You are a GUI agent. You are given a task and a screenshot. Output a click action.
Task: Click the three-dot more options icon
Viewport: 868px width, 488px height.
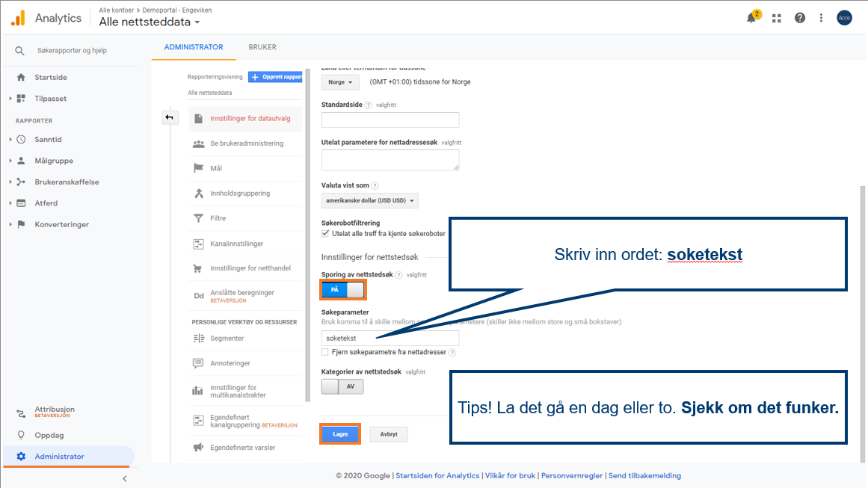821,18
